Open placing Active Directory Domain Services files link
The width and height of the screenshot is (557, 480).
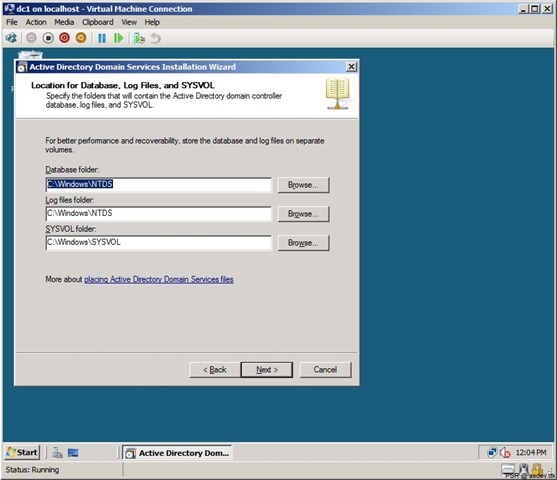click(x=159, y=280)
